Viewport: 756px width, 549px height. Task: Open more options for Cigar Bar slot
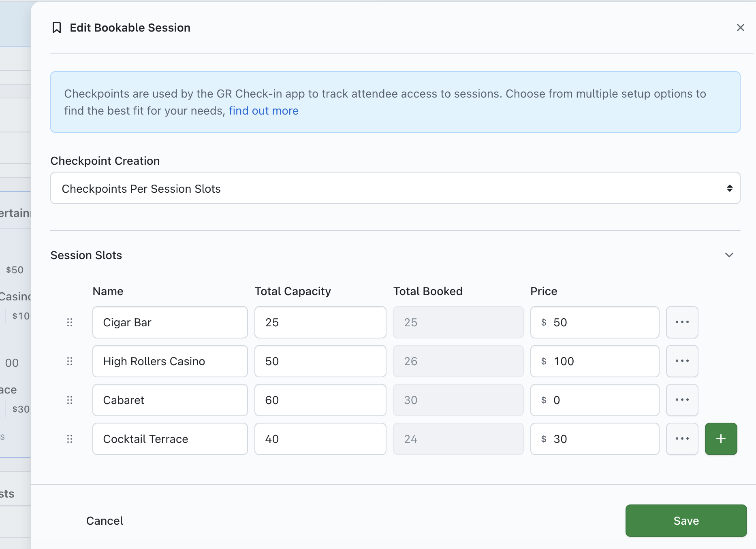point(682,322)
